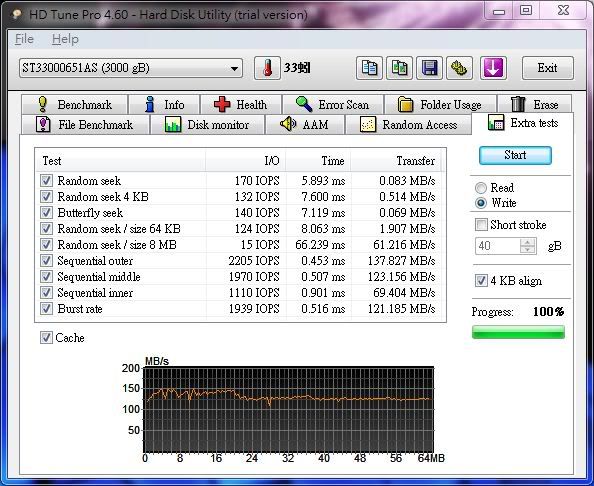Screen dimensions: 594x486
Task: Open the File menu
Action: click(24, 39)
